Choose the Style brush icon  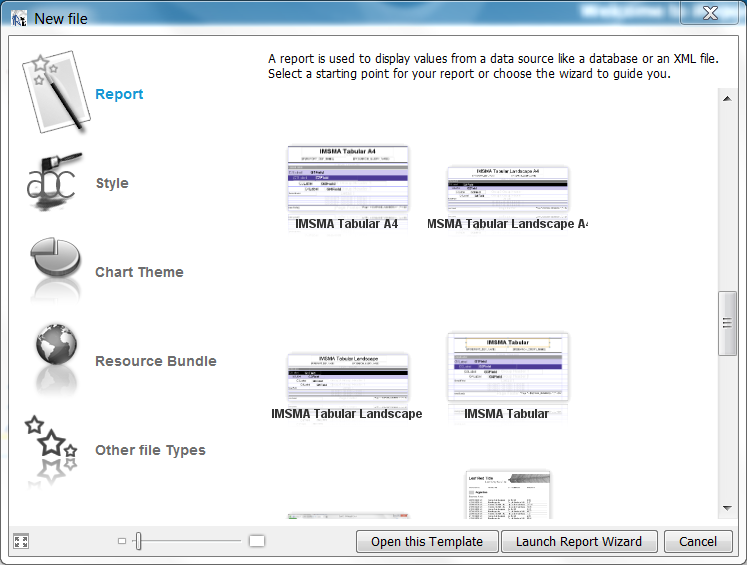tap(54, 183)
